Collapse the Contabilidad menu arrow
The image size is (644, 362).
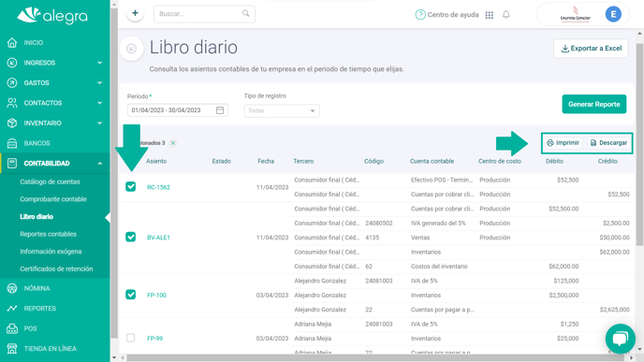coord(99,164)
